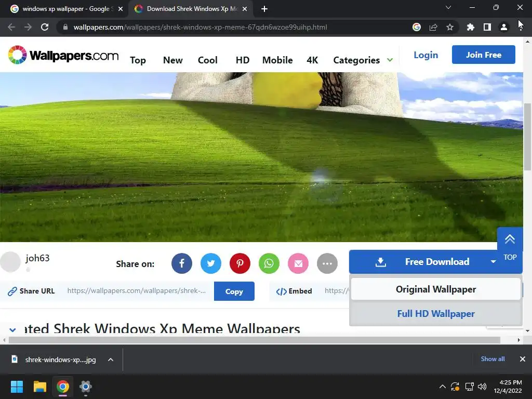Open clock and date panel
Image resolution: width=532 pixels, height=399 pixels.
(x=508, y=387)
